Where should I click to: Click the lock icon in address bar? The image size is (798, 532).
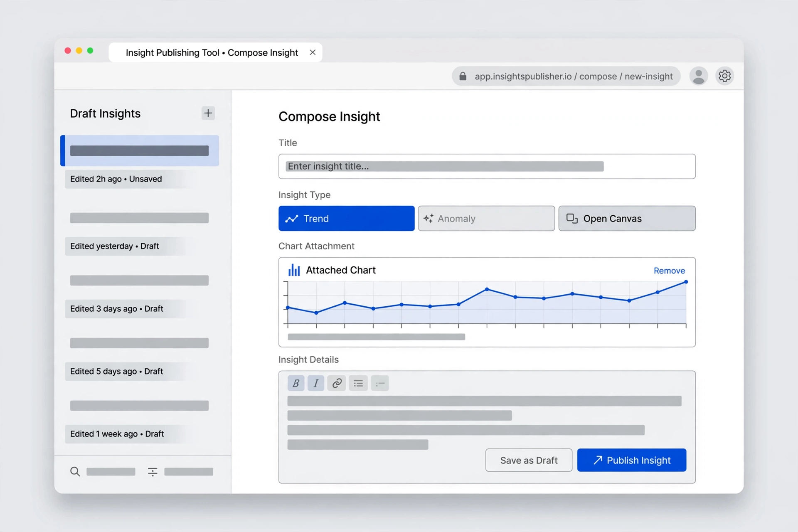(463, 76)
